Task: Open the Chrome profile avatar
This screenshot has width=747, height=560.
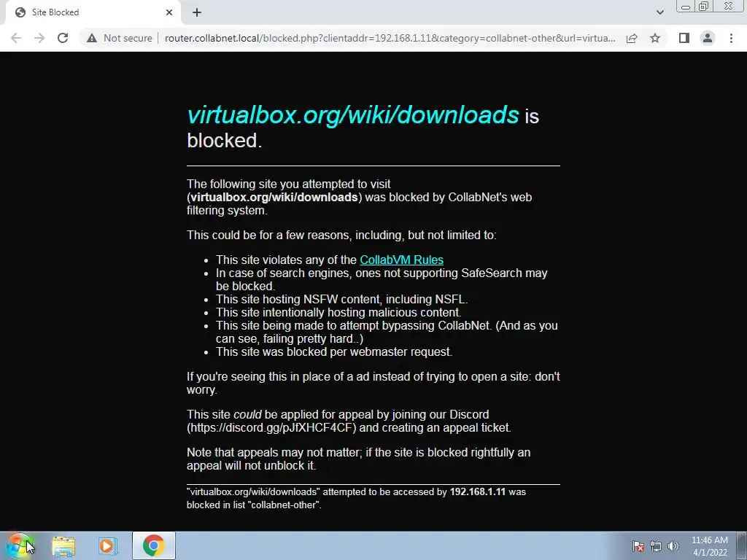Action: [708, 38]
